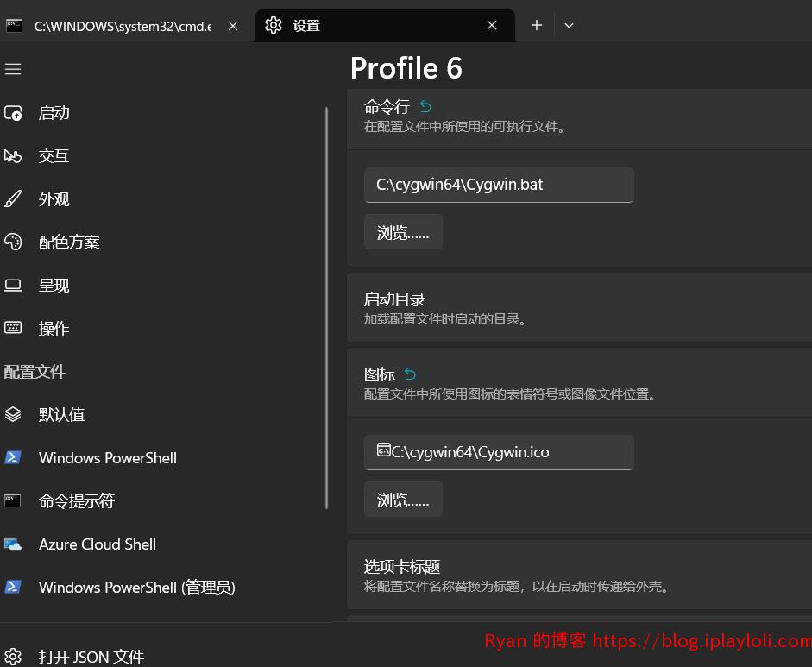Screen dimensions: 812x667
Task: Select 外观 in the settings sidebar
Action: [161, 198]
